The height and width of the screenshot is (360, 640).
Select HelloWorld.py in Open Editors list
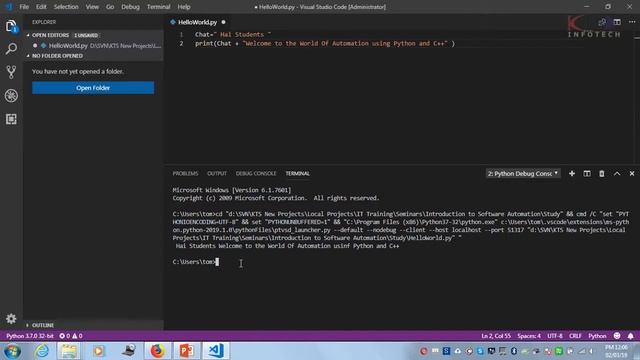tap(94, 46)
